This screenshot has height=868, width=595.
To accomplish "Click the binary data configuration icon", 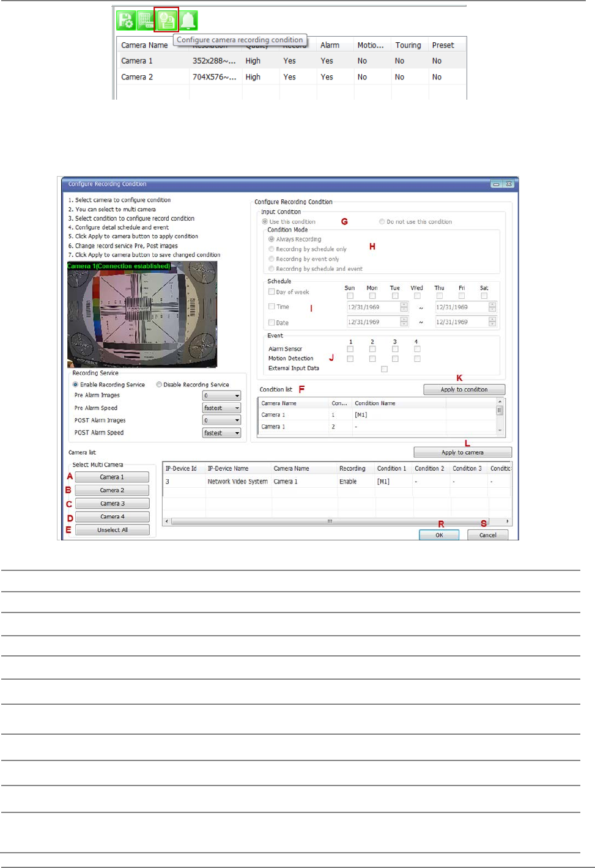I will [146, 20].
